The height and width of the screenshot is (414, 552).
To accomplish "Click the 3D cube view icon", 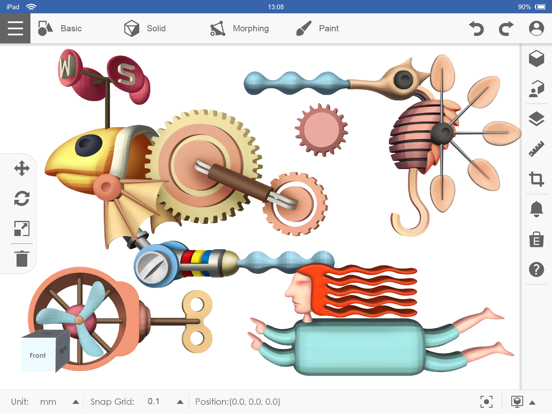I will tap(536, 58).
